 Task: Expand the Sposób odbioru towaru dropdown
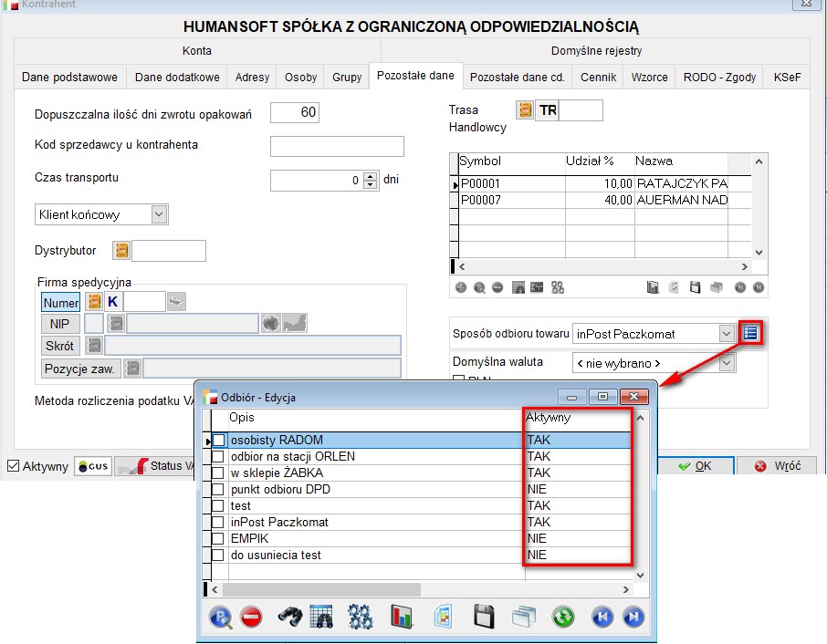pos(727,334)
